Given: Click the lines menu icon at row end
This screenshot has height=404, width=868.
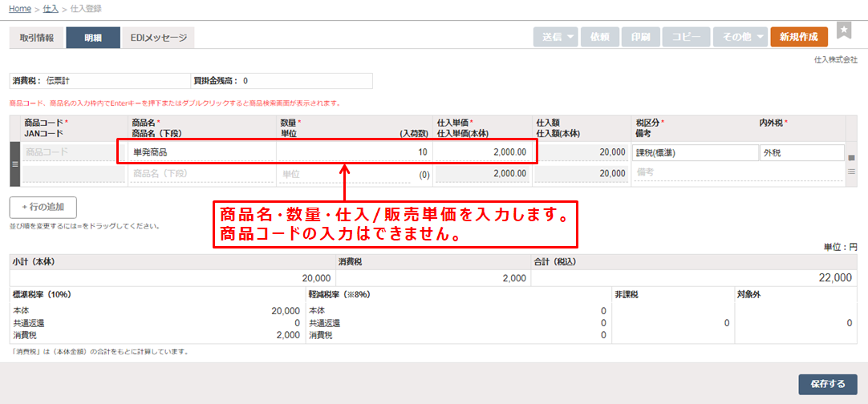Looking at the screenshot, I should click(x=851, y=172).
